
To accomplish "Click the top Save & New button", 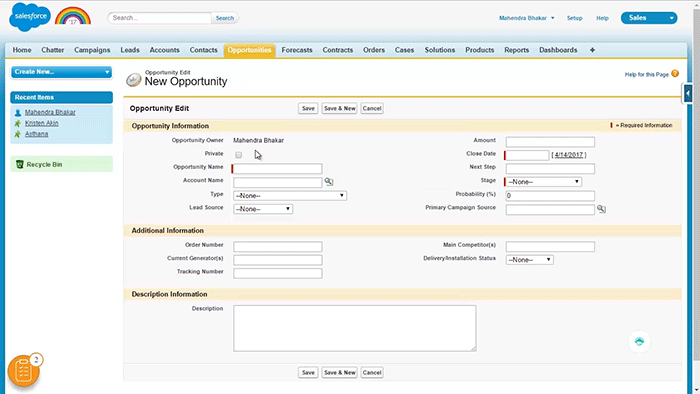I will tap(340, 108).
